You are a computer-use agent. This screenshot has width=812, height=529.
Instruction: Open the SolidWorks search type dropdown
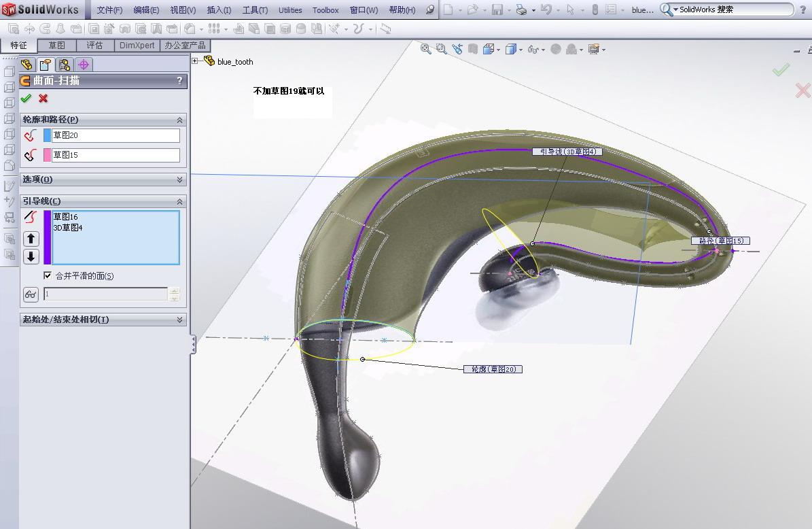(x=675, y=10)
